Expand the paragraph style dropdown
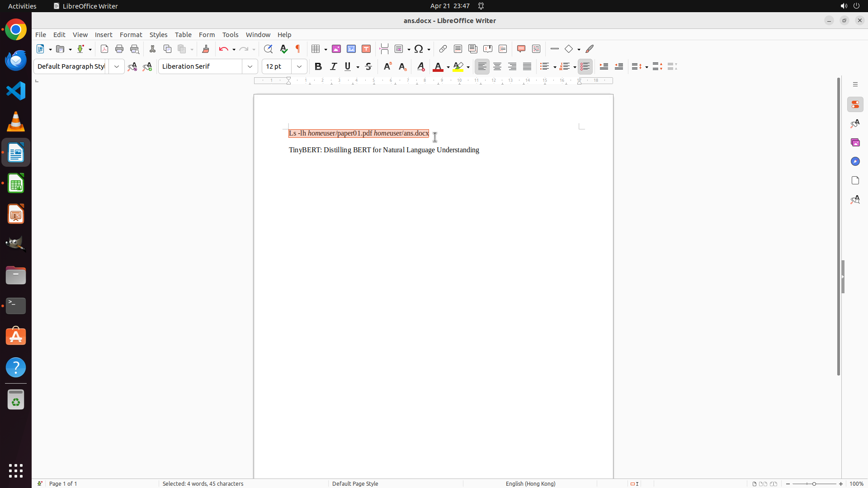The width and height of the screenshot is (868, 488). tap(117, 66)
